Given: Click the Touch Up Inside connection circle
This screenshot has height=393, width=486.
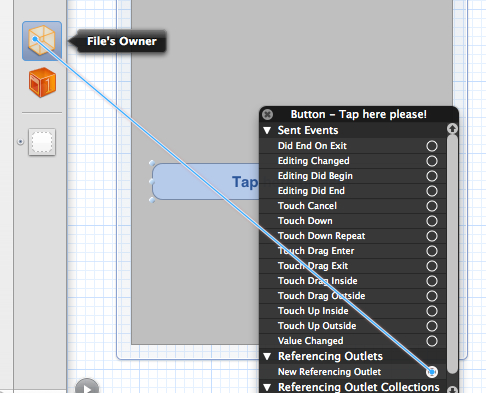Looking at the screenshot, I should [432, 311].
